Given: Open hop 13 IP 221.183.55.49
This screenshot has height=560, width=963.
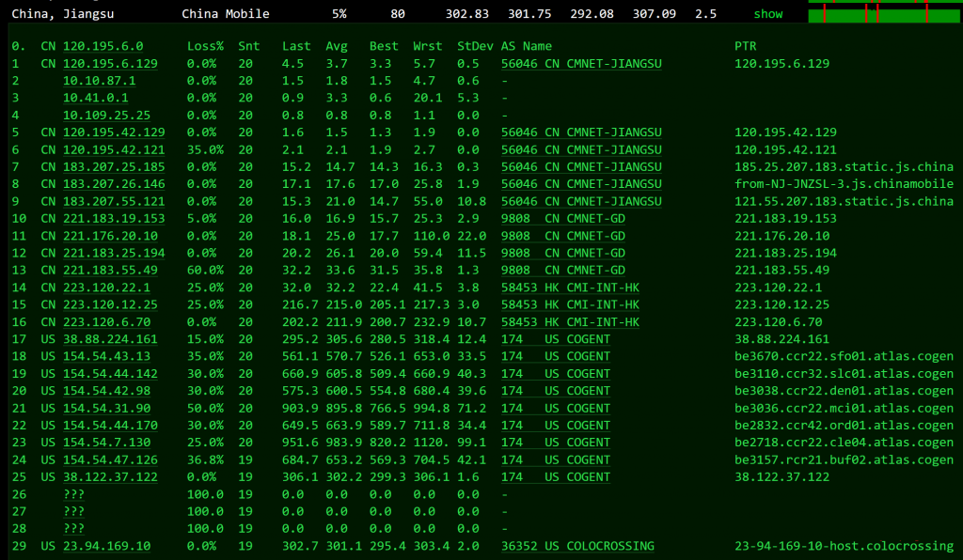Looking at the screenshot, I should [111, 270].
